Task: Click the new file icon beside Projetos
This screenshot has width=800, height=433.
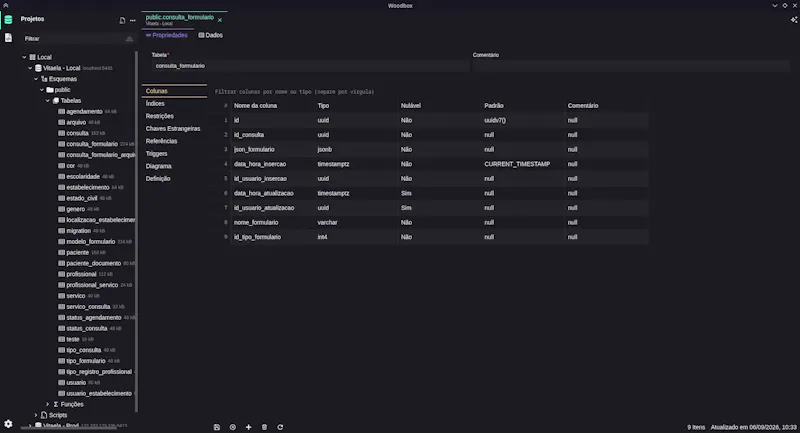Action: pyautogui.click(x=122, y=20)
